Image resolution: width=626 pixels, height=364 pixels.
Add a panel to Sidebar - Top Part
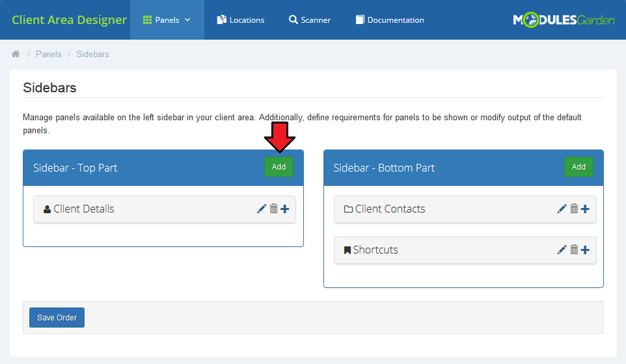click(279, 167)
